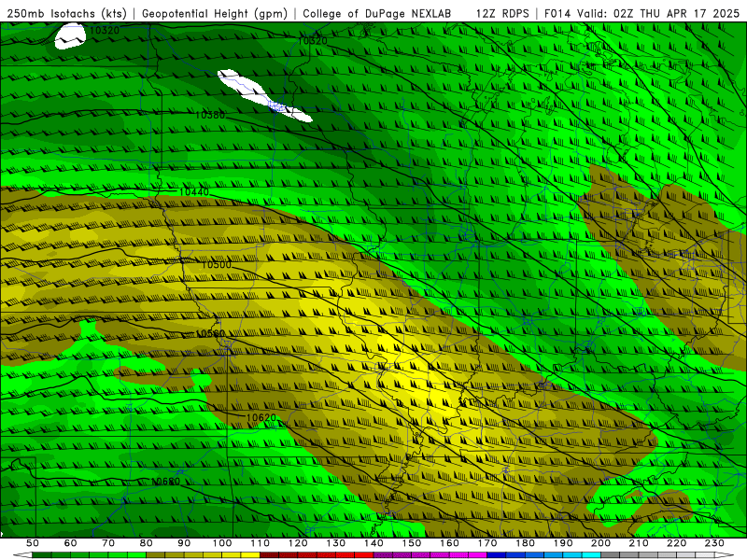Click the white low-wind patch crossing the map
The height and width of the screenshot is (560, 747).
(260, 94)
